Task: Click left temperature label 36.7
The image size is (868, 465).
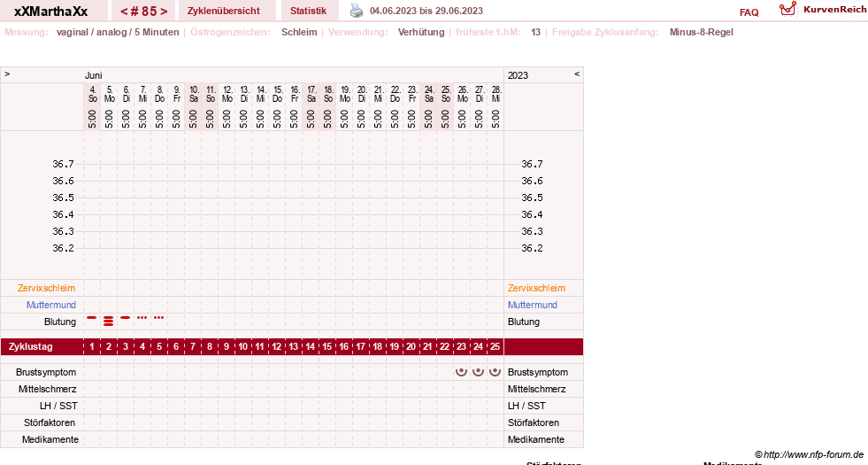Action: [63, 164]
